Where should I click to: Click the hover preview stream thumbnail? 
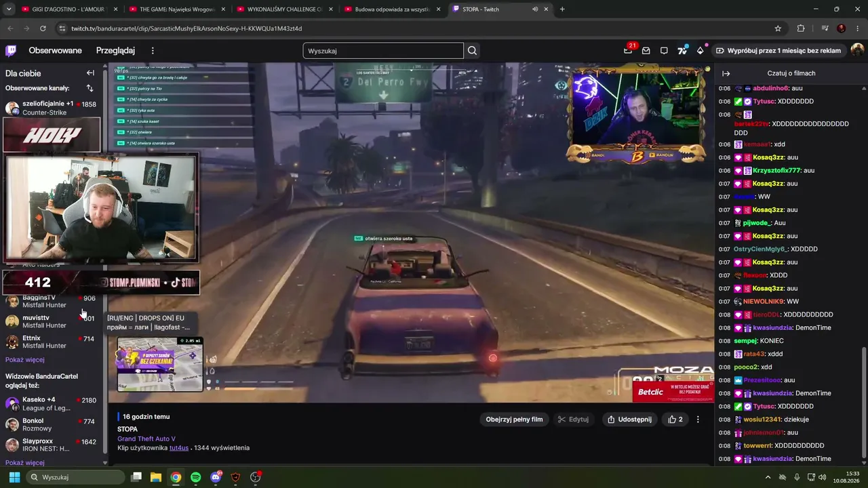[160, 364]
